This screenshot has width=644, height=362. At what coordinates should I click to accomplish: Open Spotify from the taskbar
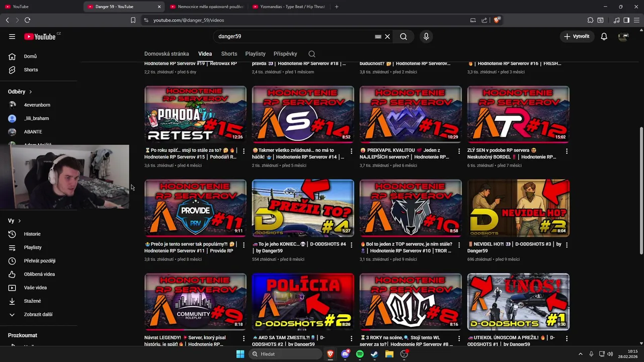pos(360,354)
